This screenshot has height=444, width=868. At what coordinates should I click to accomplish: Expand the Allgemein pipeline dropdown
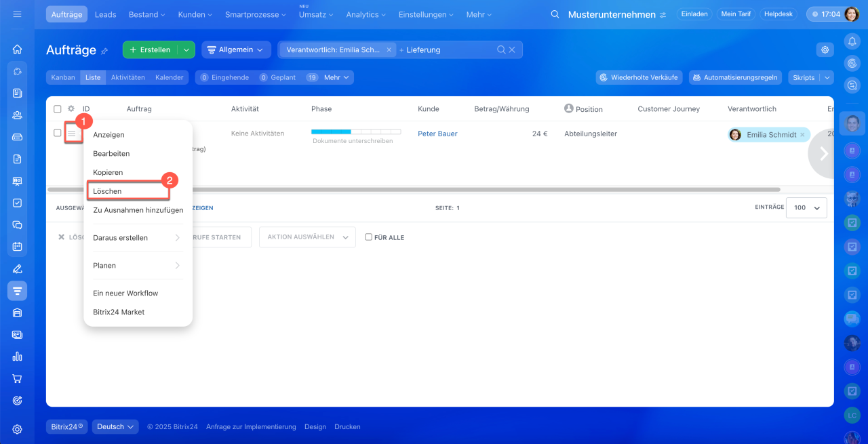235,49
